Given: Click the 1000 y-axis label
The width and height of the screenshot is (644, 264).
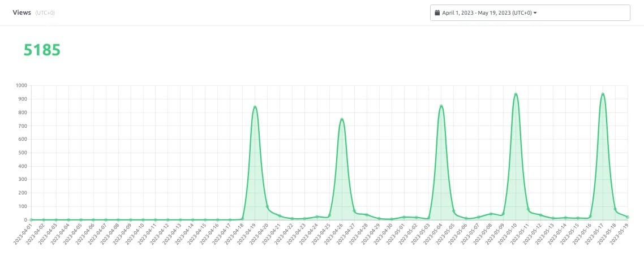Looking at the screenshot, I should (x=22, y=85).
